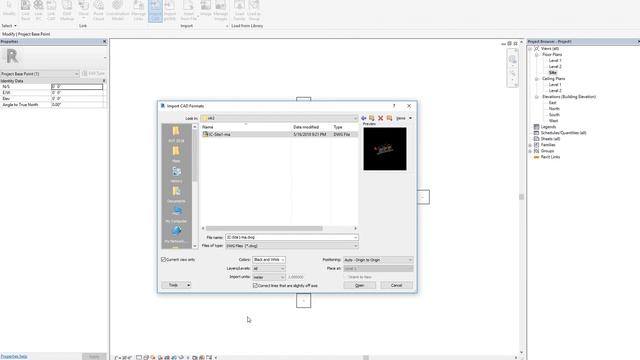Image resolution: width=640 pixels, height=360 pixels.
Task: Open the Import units dropdown
Action: pos(269,277)
